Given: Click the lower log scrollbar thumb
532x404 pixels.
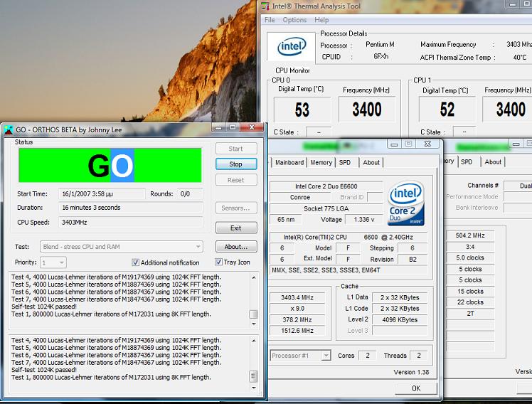Looking at the screenshot, I should (x=253, y=376).
